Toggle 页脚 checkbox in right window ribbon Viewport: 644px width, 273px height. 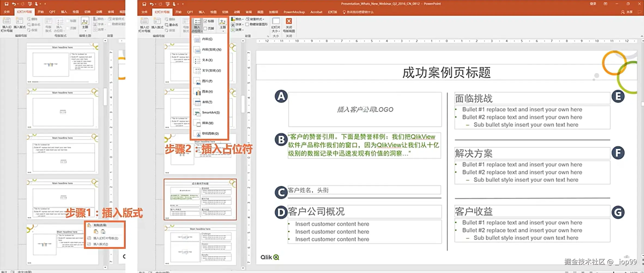pyautogui.click(x=205, y=28)
